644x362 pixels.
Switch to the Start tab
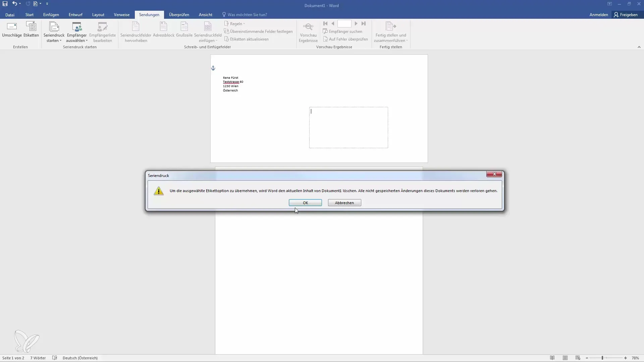tap(29, 15)
